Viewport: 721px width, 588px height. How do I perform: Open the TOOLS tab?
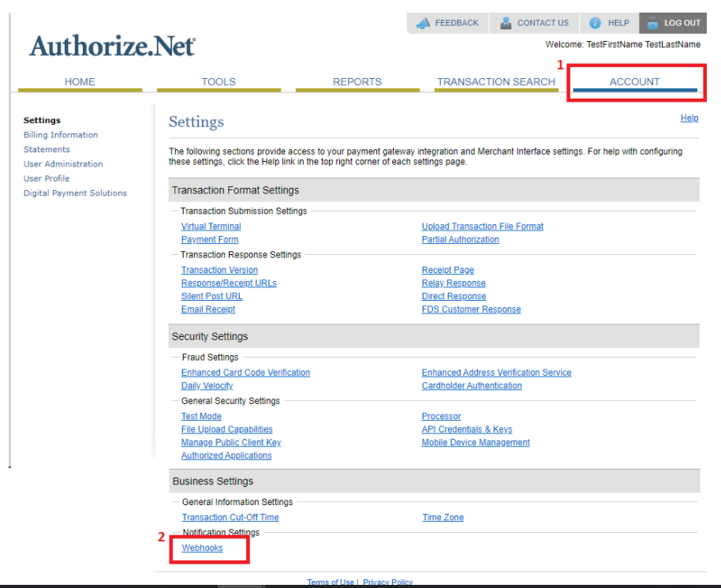[x=219, y=82]
